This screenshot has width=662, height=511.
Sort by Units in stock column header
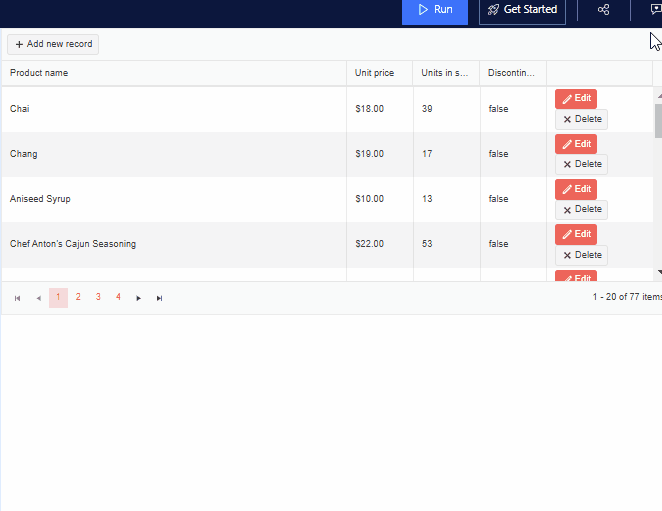click(445, 73)
